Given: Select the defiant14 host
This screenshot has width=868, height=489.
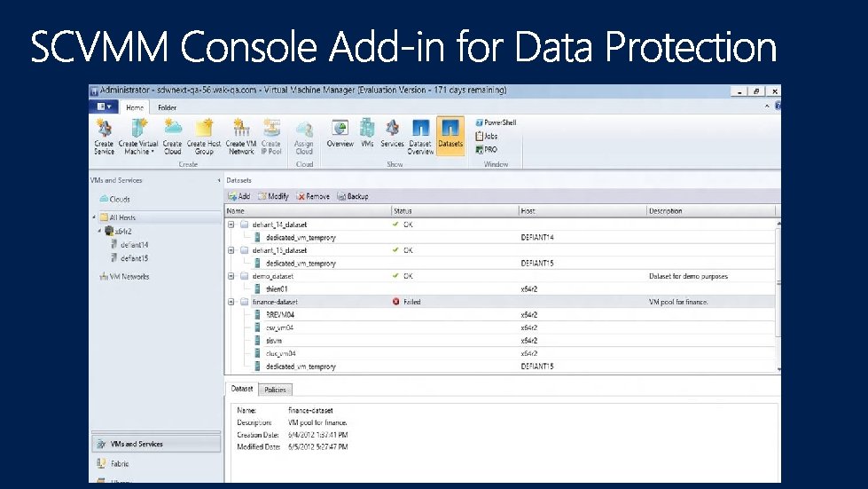Looking at the screenshot, I should tap(129, 245).
